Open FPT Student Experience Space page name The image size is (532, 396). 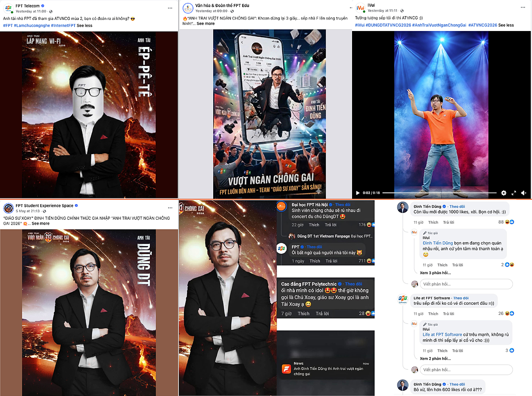pyautogui.click(x=44, y=206)
